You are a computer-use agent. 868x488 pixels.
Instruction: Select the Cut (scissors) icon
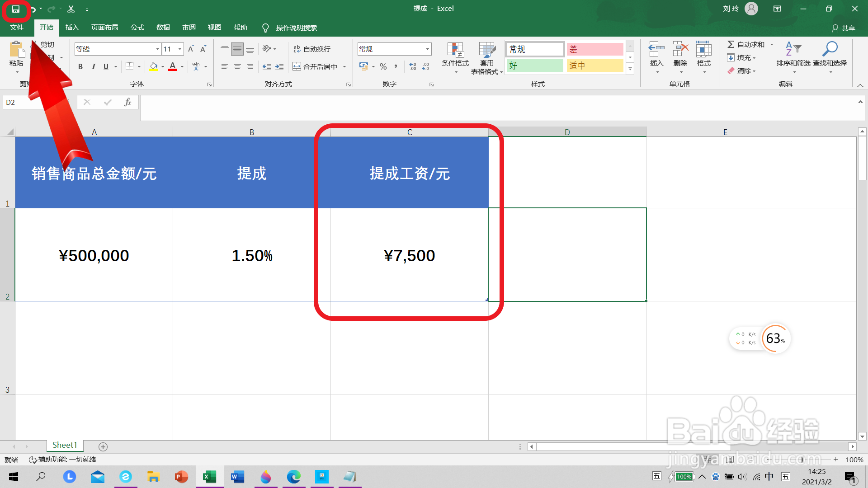click(71, 8)
